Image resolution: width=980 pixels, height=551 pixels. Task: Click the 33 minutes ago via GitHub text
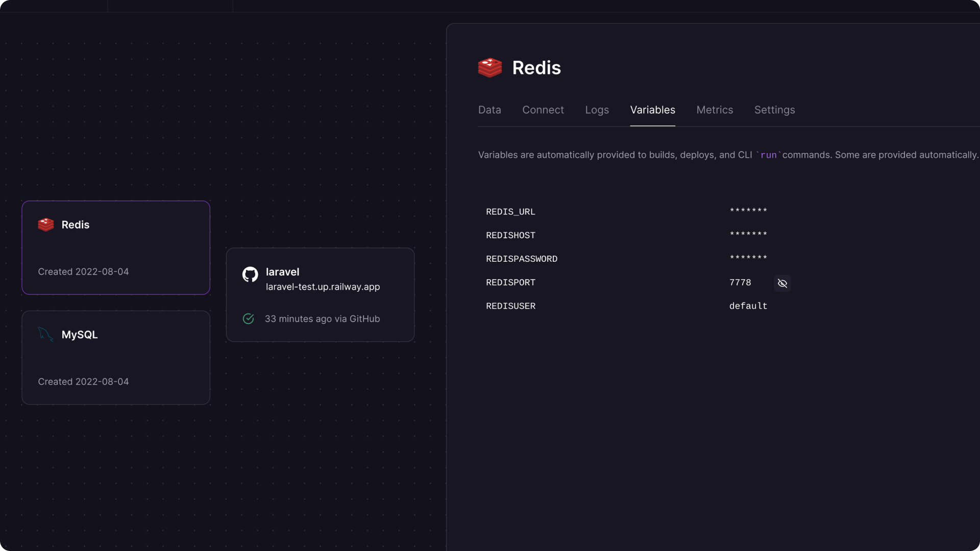322,319
